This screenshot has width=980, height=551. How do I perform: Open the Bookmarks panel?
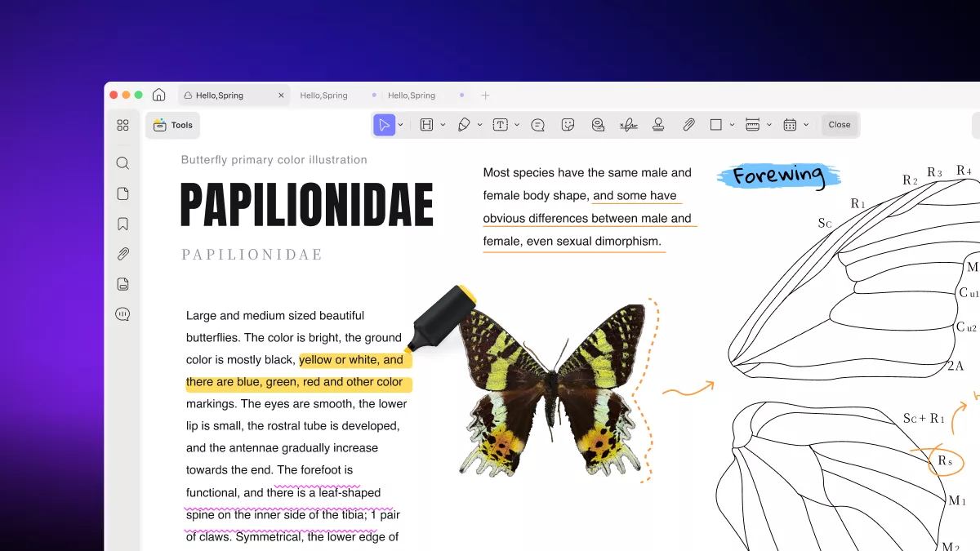(x=122, y=223)
